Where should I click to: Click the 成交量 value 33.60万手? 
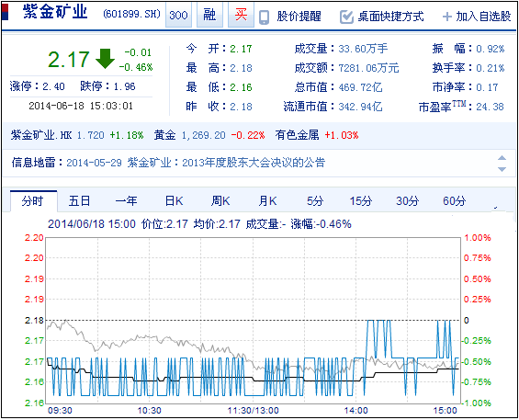(x=363, y=49)
